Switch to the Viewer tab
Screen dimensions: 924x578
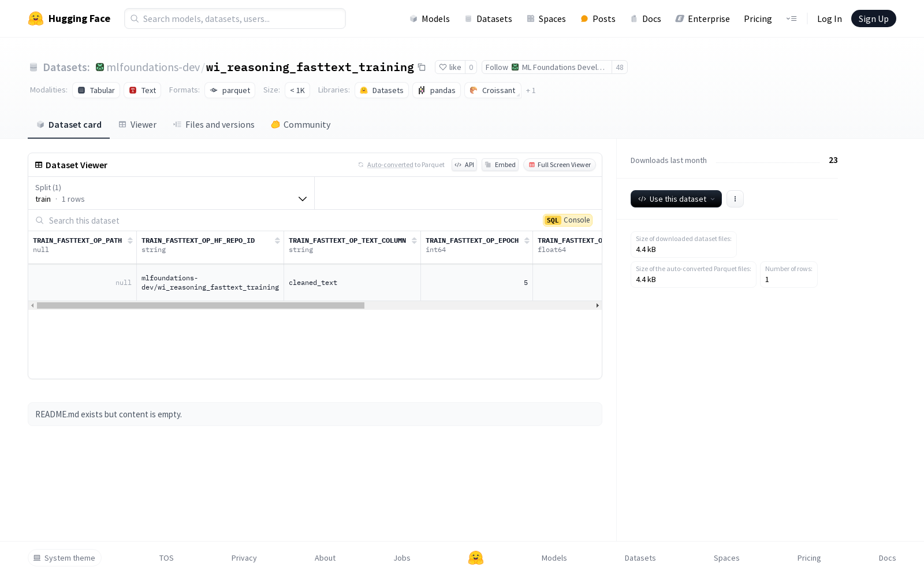click(137, 125)
